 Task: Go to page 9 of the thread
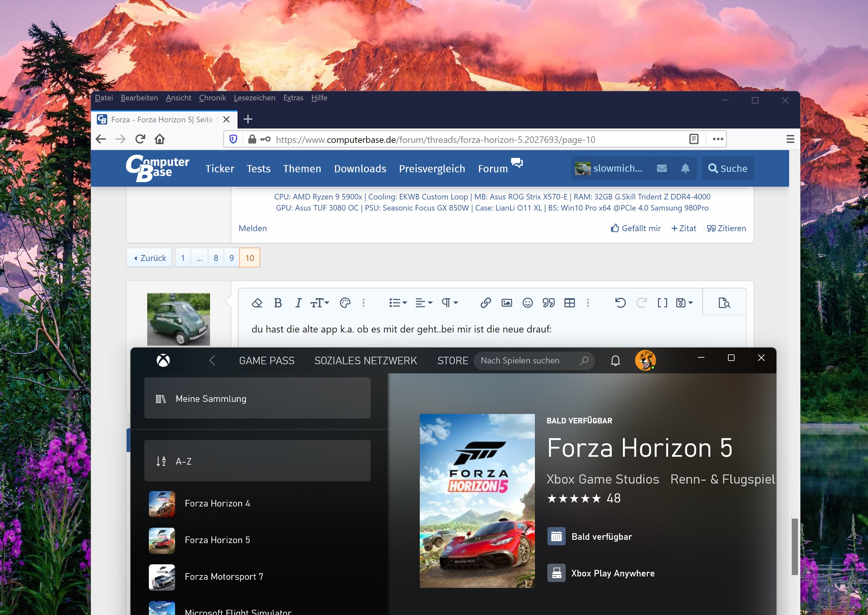232,258
